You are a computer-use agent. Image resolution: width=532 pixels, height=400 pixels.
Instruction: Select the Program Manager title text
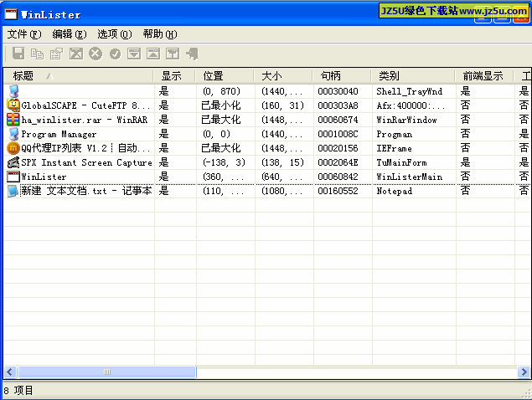[x=59, y=134]
